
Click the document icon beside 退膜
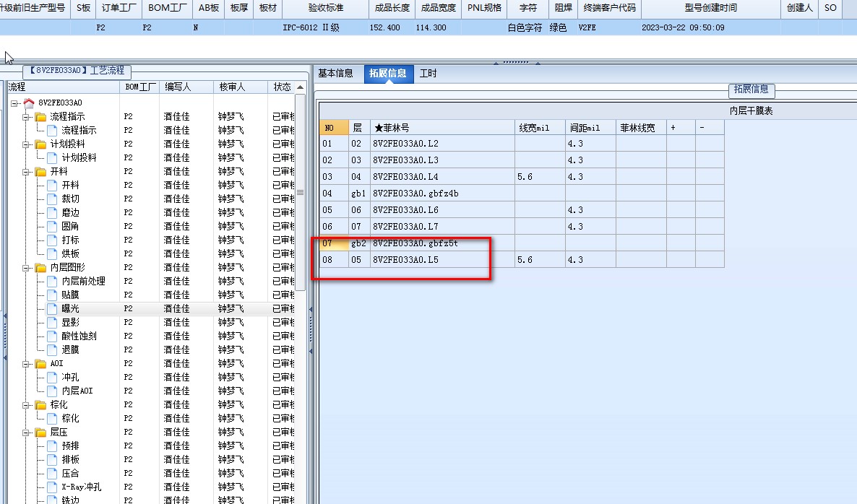pyautogui.click(x=52, y=349)
